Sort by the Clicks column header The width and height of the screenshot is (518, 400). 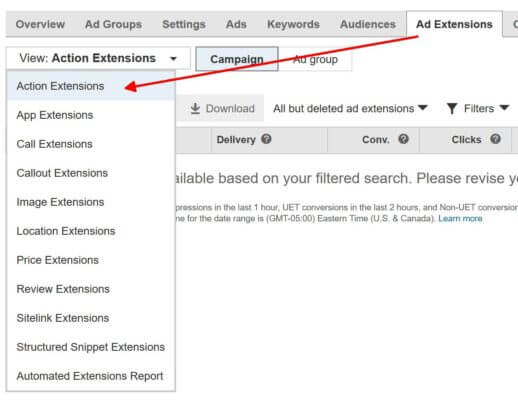click(466, 140)
